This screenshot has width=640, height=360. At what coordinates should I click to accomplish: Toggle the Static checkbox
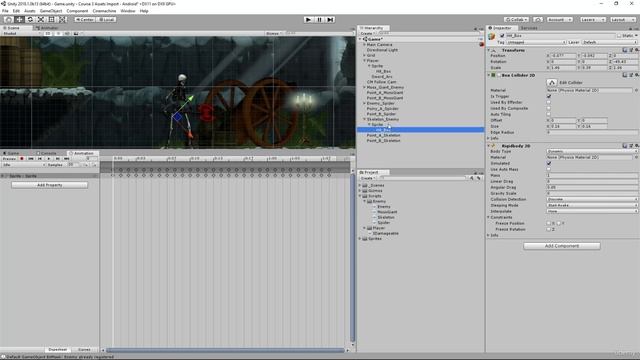(619, 36)
